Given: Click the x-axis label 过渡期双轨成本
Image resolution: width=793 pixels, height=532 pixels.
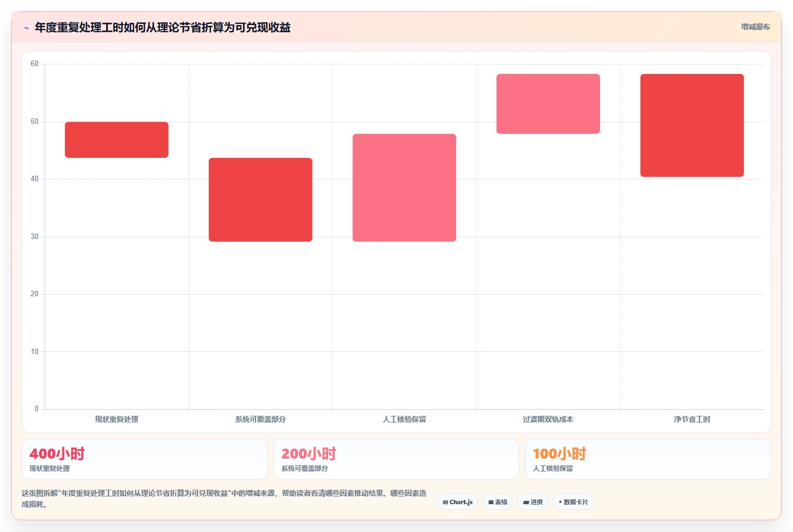Looking at the screenshot, I should 548,419.
